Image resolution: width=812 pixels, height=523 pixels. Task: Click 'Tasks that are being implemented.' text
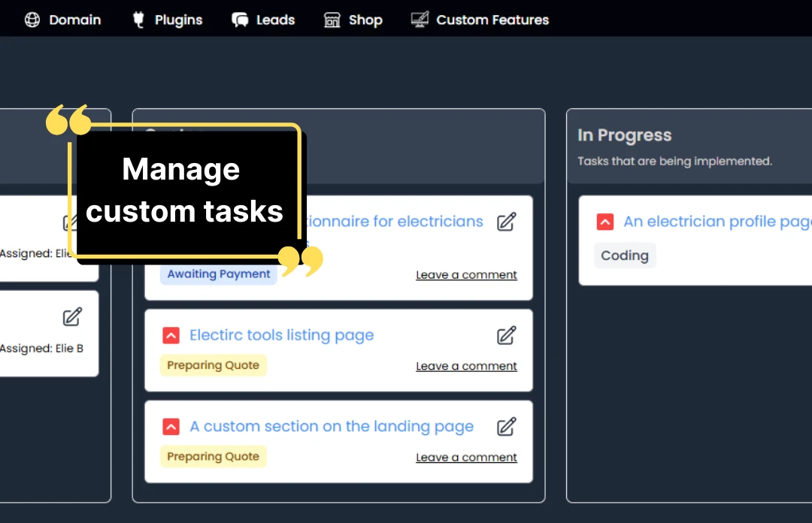(x=674, y=161)
